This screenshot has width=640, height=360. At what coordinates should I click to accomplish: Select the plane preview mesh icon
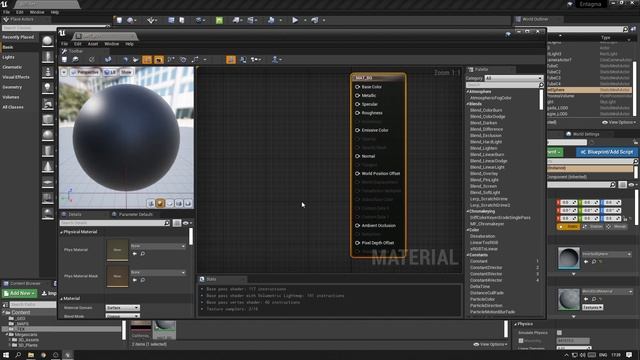pos(170,203)
